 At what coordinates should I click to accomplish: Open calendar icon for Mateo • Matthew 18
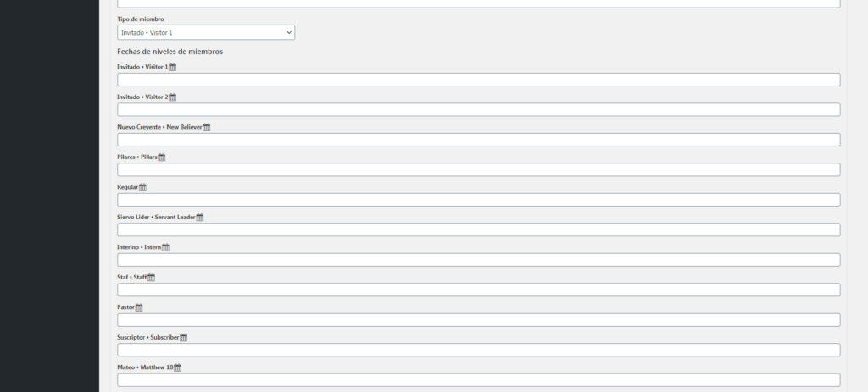tap(178, 367)
